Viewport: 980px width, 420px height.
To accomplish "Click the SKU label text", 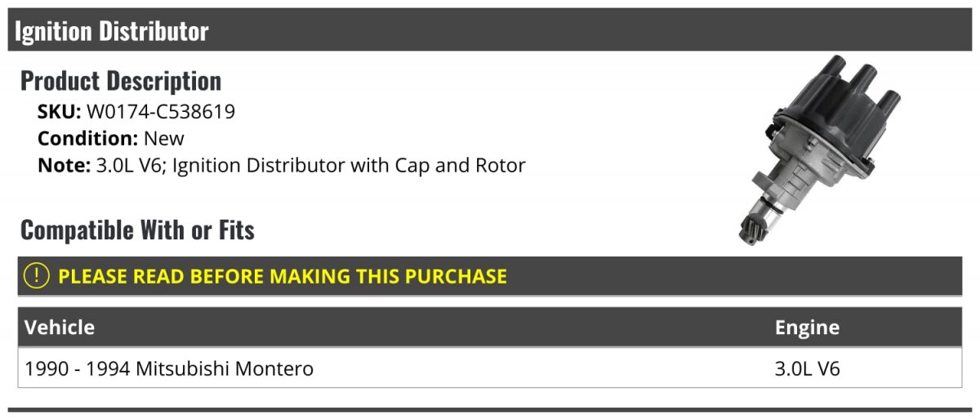I will pyautogui.click(x=60, y=112).
